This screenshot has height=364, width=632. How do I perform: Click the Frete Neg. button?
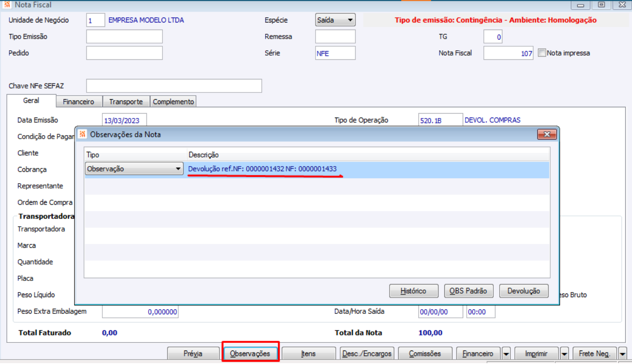(595, 354)
